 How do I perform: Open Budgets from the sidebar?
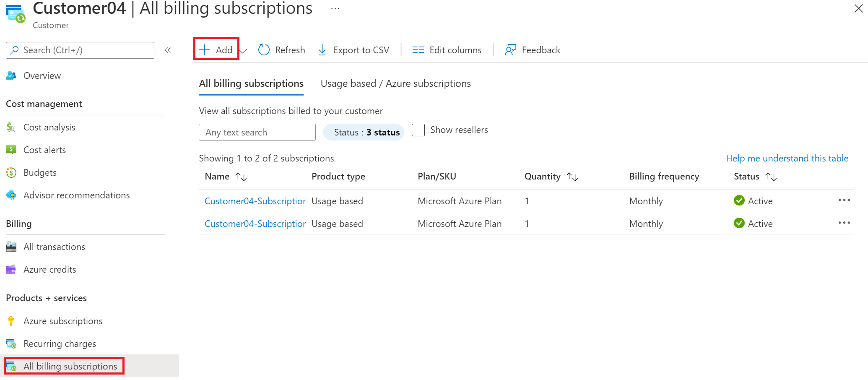coord(40,173)
